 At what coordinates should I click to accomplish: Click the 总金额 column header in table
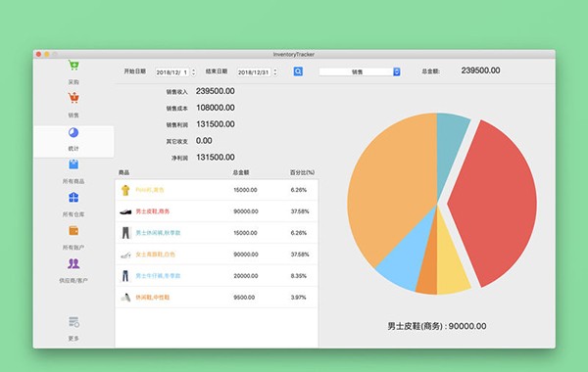click(241, 172)
